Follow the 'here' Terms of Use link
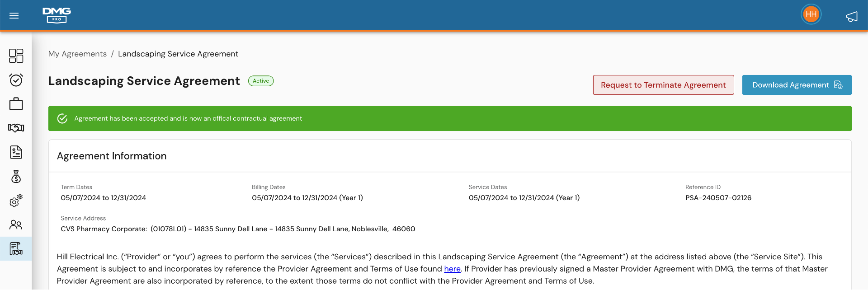This screenshot has height=290, width=868. coord(452,269)
